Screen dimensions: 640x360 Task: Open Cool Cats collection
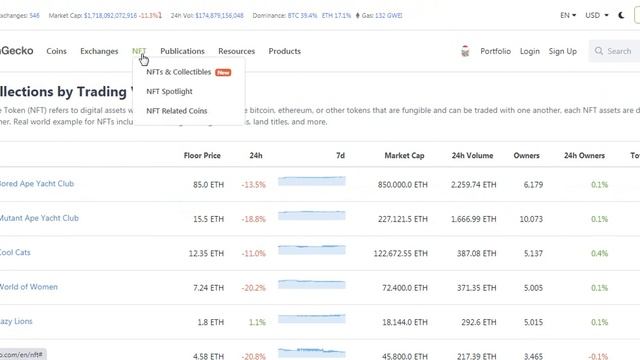point(15,252)
